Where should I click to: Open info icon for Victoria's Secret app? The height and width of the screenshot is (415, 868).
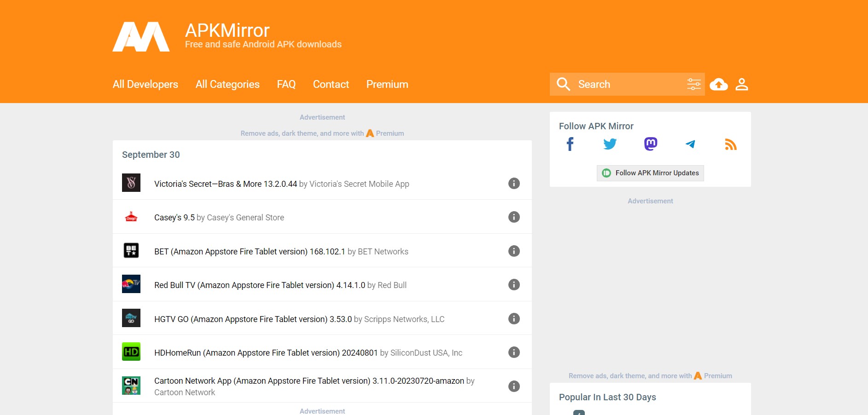(x=514, y=183)
